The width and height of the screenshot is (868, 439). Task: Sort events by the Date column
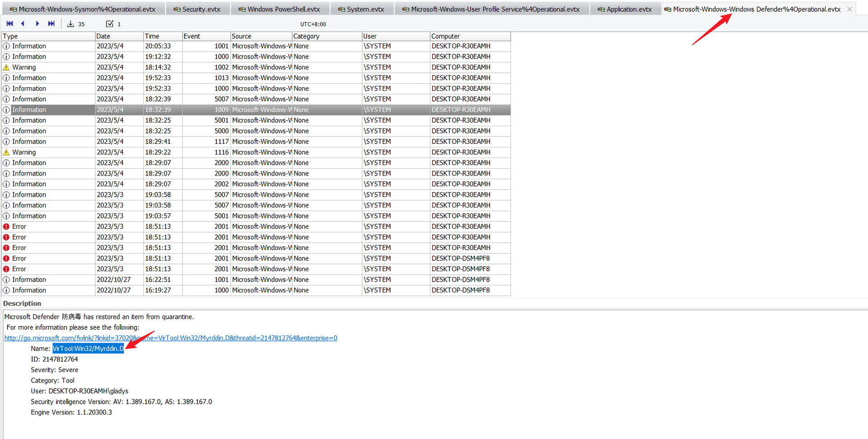coord(119,36)
